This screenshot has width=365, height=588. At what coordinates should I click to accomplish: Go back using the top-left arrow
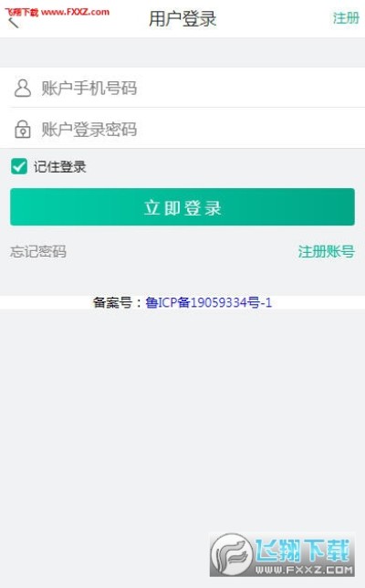click(x=14, y=23)
